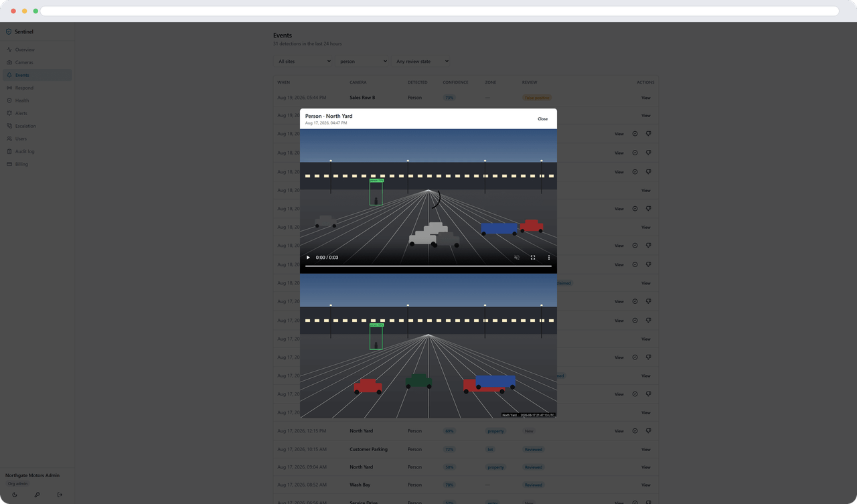The image size is (857, 504).
Task: Select the 'Sales Row B' camera name
Action: pyautogui.click(x=362, y=98)
